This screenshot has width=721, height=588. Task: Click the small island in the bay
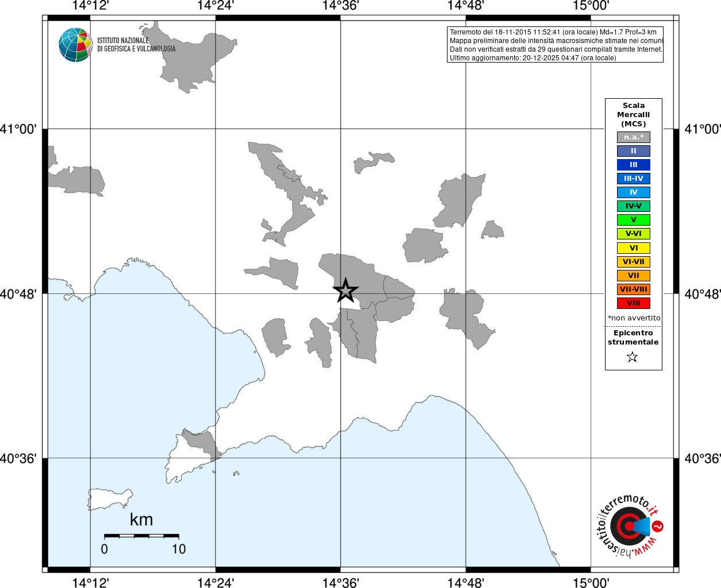click(x=110, y=499)
